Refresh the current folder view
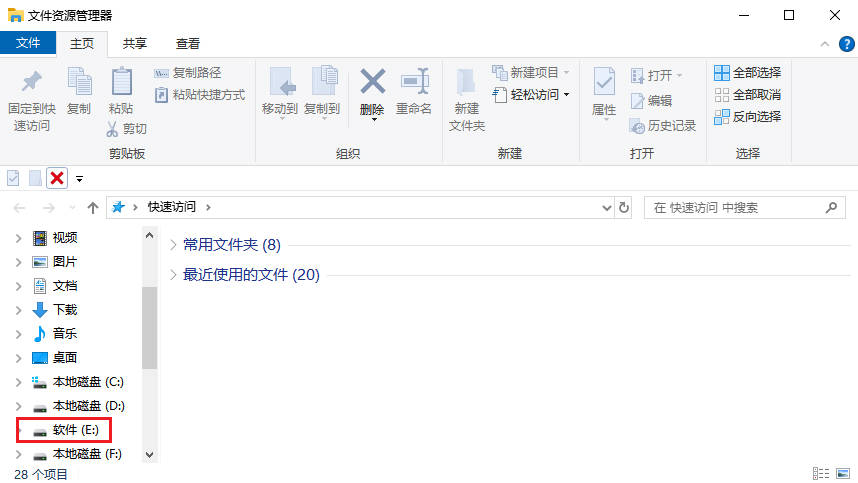The width and height of the screenshot is (858, 483). (x=625, y=207)
